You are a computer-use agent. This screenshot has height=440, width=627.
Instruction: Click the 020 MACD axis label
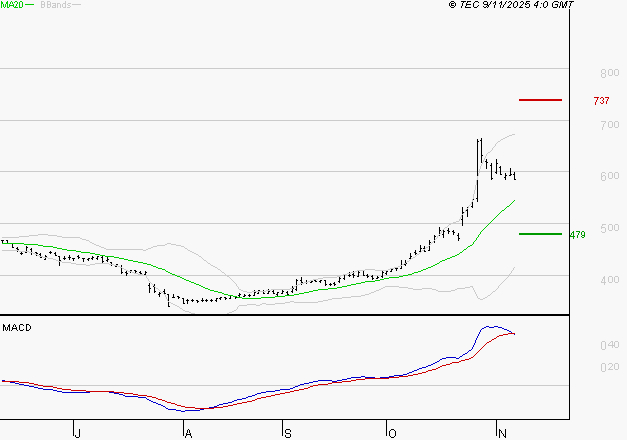point(609,367)
